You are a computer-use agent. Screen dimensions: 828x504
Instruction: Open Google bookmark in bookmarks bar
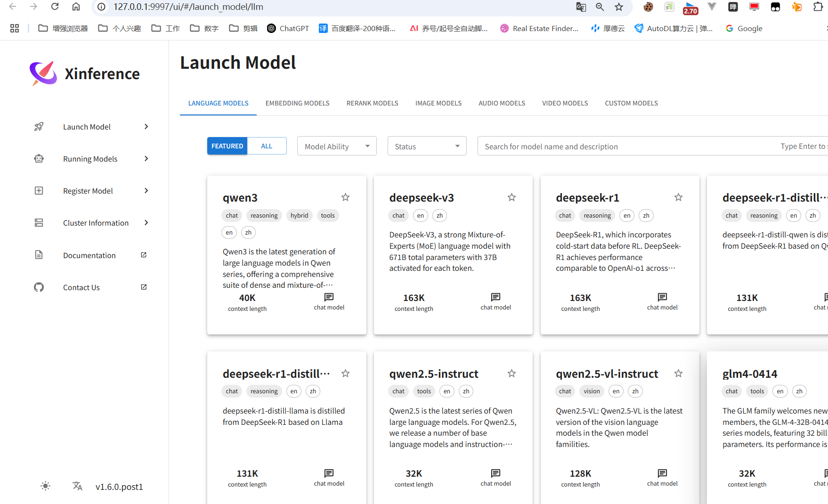coord(744,28)
